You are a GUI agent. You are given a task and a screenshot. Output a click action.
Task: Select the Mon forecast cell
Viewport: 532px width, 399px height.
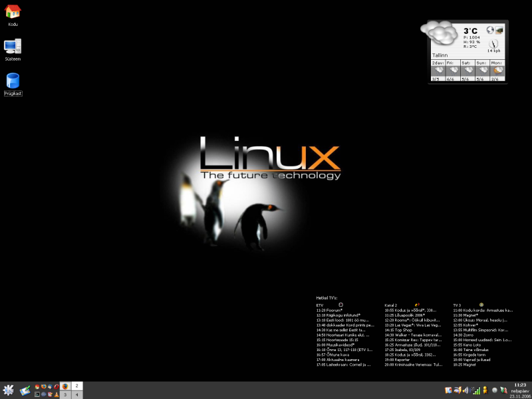(x=497, y=70)
